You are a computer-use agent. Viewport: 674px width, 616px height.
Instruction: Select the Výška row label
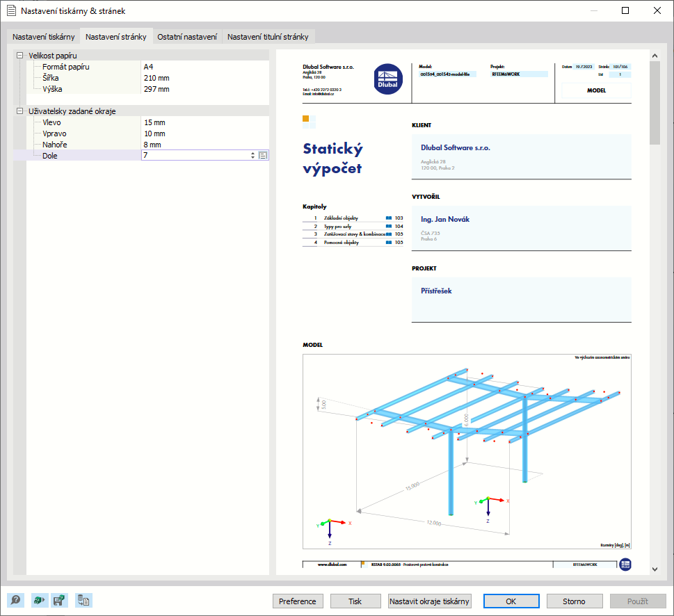pos(52,89)
